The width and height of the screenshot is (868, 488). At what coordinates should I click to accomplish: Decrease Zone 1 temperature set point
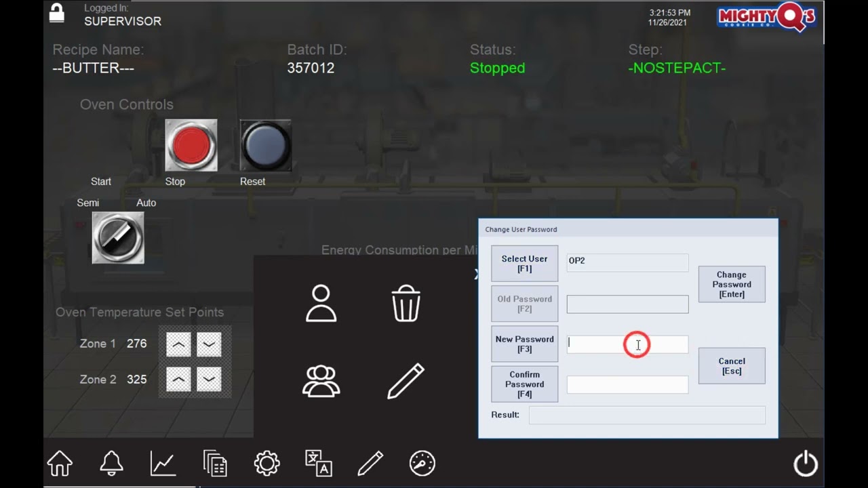(209, 344)
